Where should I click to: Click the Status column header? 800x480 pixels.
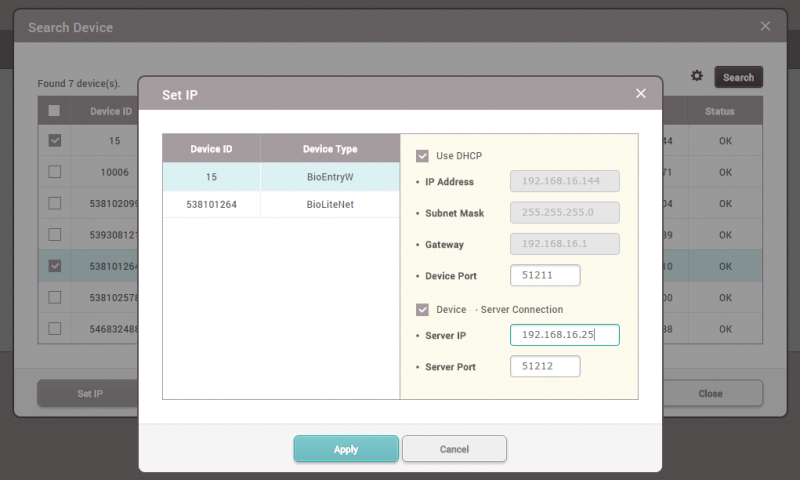click(x=719, y=111)
